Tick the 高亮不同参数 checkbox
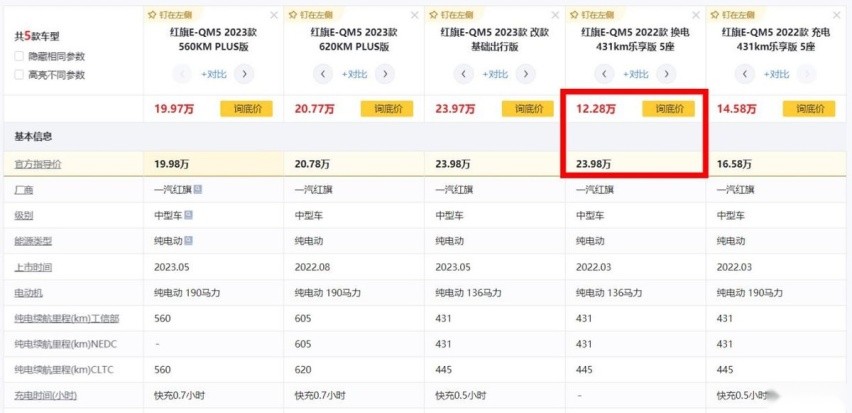852x413 pixels. [x=19, y=75]
